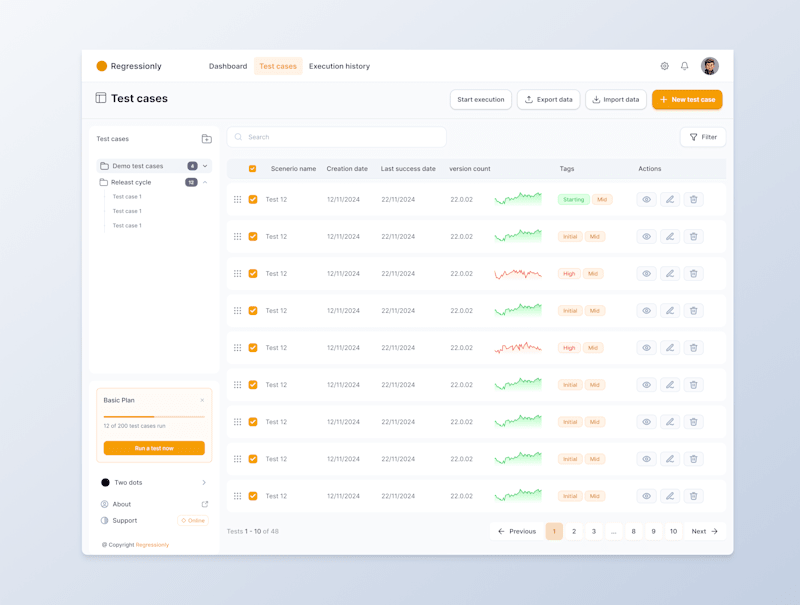Open the user avatar profile
This screenshot has height=605, width=800.
pos(709,66)
